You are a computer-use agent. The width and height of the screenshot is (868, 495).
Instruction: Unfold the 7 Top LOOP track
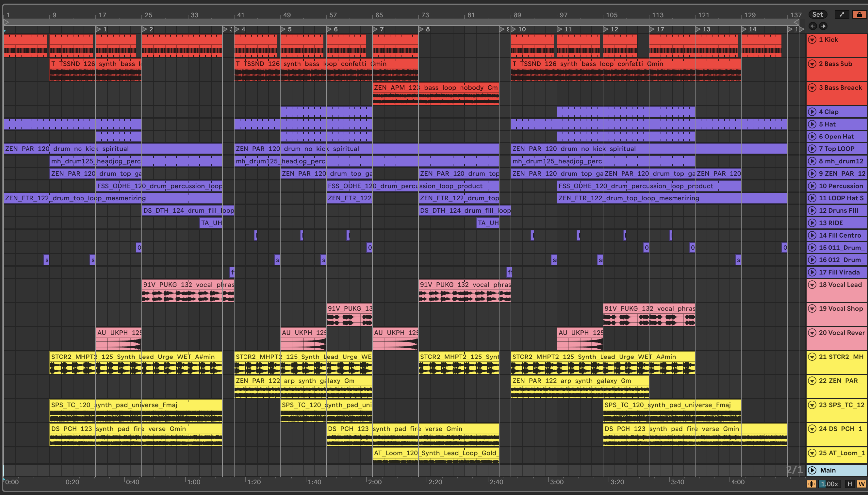coord(812,149)
